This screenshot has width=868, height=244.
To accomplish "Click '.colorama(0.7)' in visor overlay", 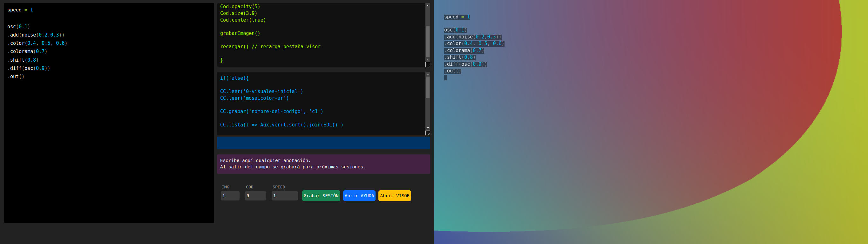I will click(464, 51).
